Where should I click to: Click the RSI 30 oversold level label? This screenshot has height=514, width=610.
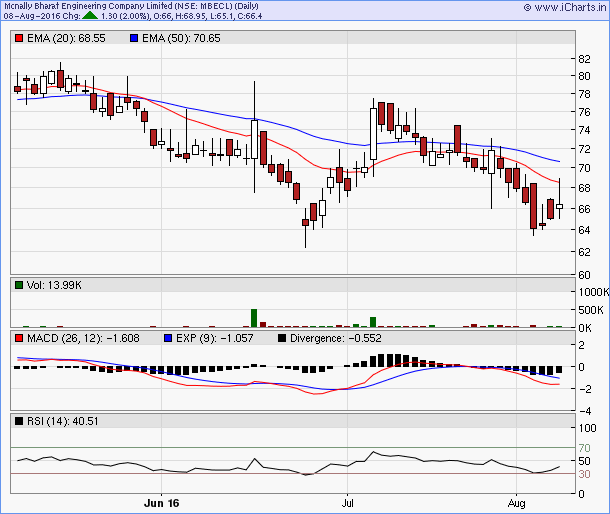click(584, 474)
